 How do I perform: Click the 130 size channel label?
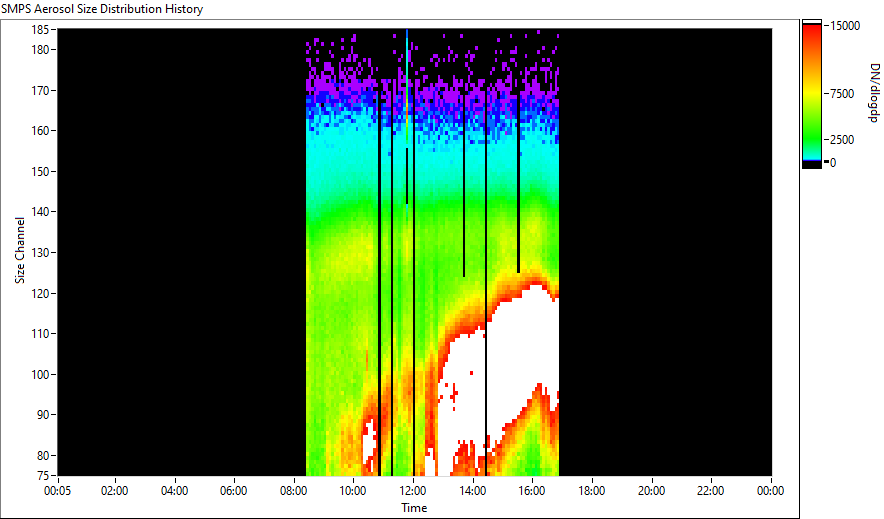[41, 252]
